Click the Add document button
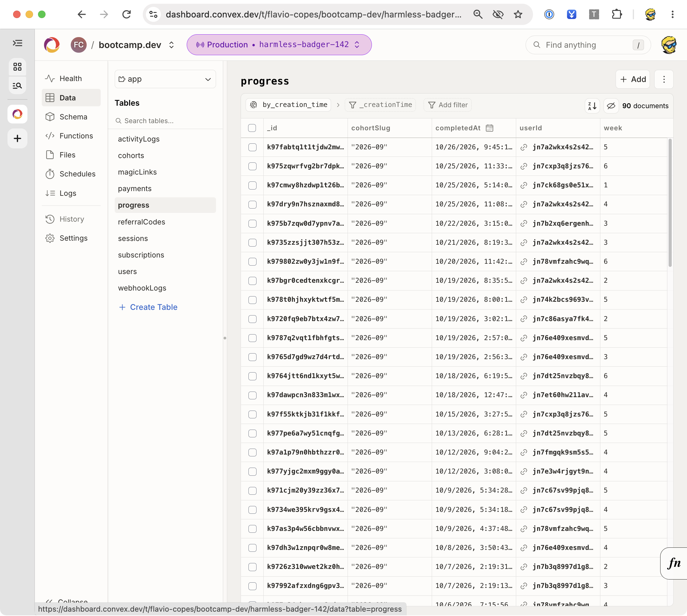 pyautogui.click(x=632, y=79)
